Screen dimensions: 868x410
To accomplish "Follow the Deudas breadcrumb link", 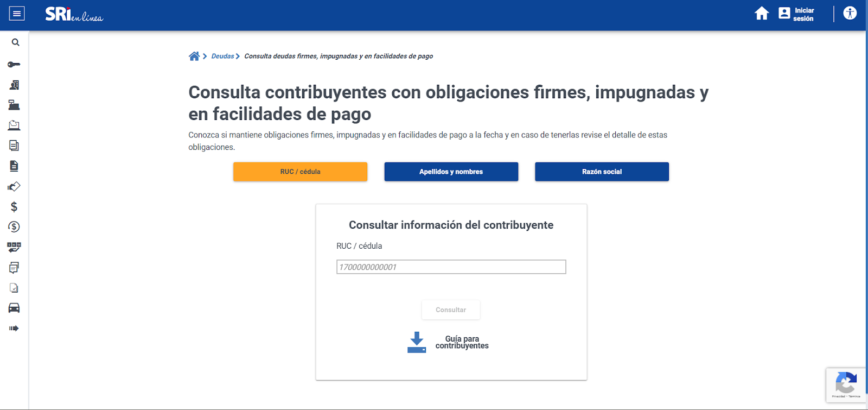I will click(222, 56).
